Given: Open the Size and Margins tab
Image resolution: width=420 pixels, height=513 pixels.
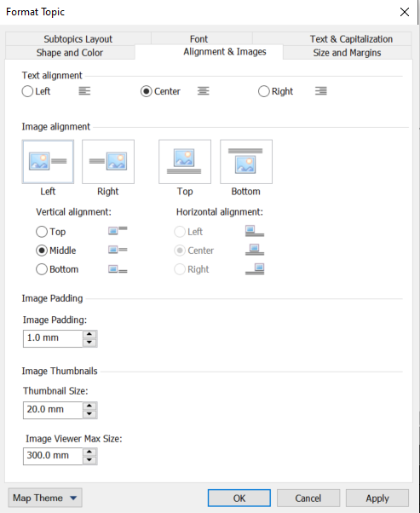Looking at the screenshot, I should (x=347, y=53).
